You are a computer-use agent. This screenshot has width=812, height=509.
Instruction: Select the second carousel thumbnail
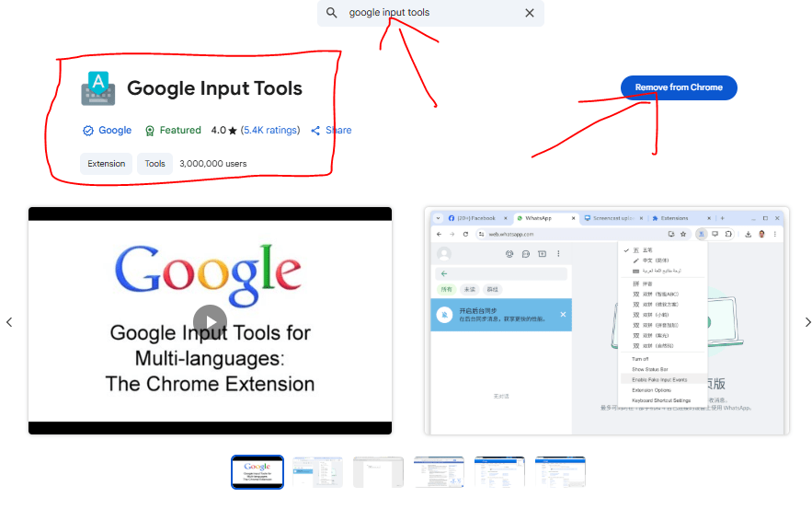pyautogui.click(x=317, y=471)
